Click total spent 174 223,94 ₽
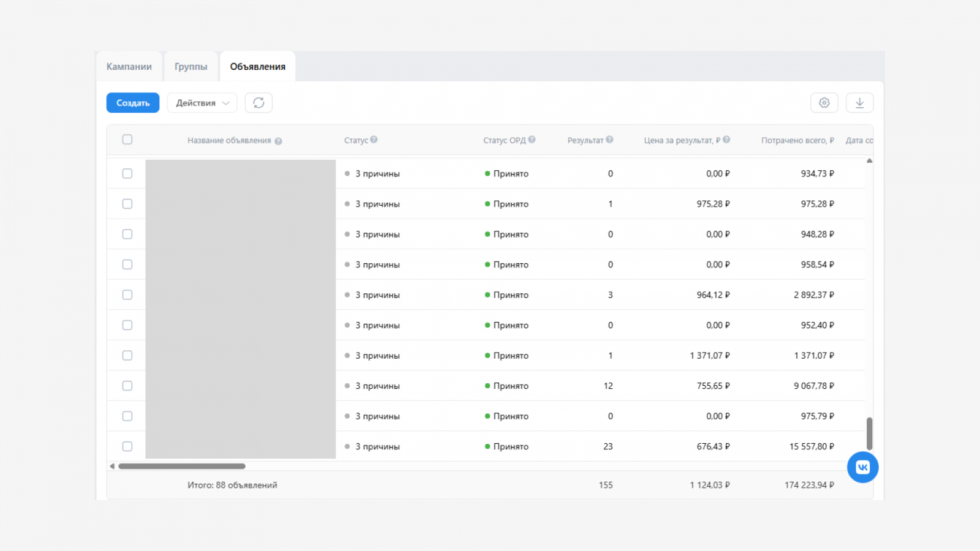 click(x=809, y=485)
